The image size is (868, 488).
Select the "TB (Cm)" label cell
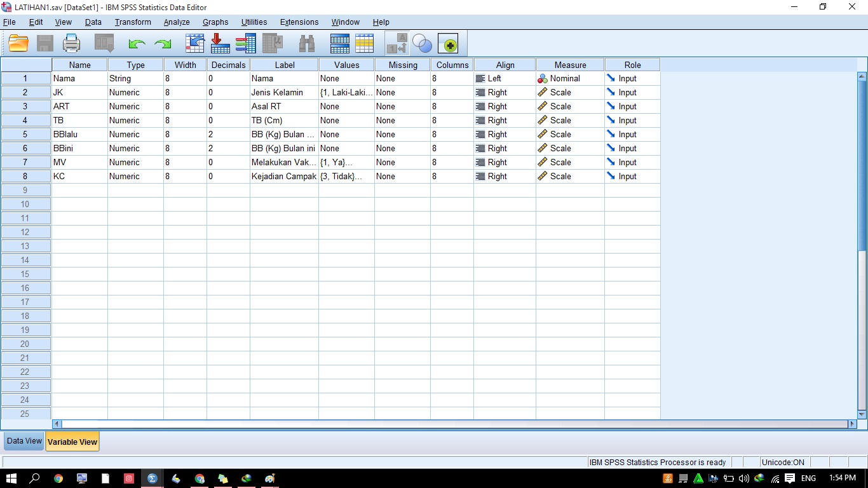click(x=285, y=121)
